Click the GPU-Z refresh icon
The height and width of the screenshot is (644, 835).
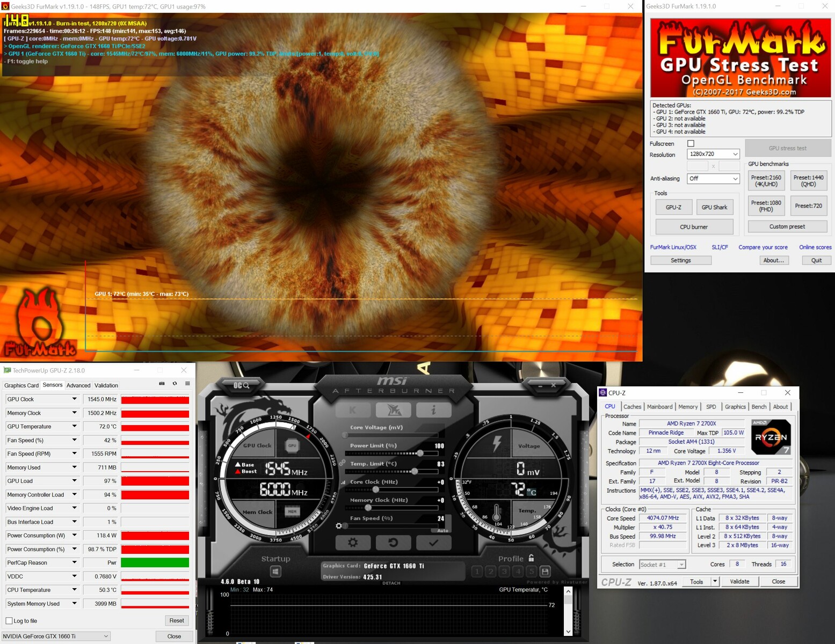point(175,384)
